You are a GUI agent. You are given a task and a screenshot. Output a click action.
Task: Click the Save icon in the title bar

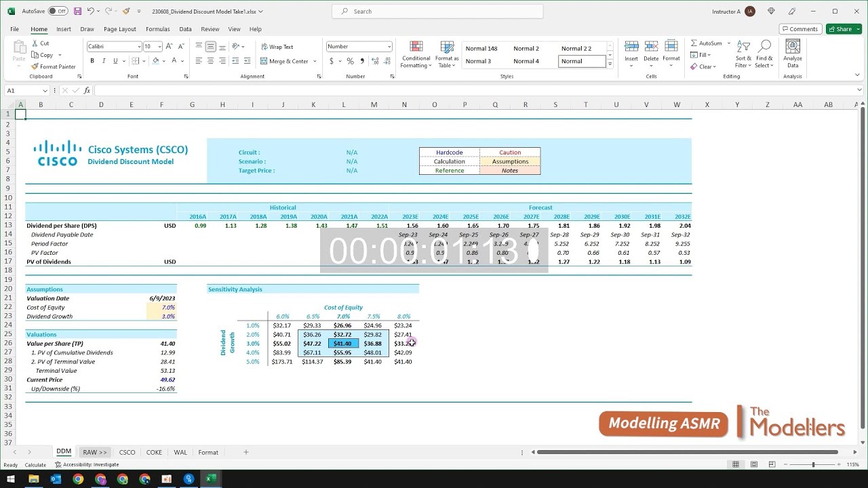77,12
